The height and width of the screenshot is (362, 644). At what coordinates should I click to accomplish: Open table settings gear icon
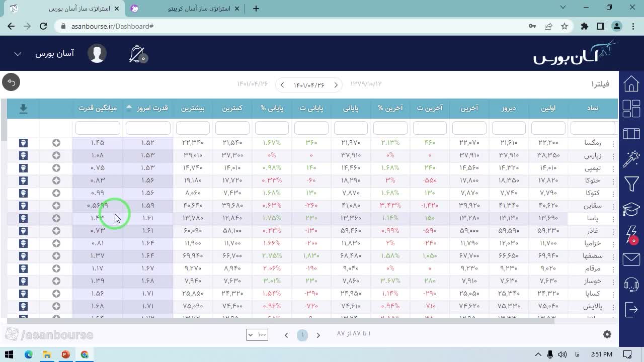pos(607,334)
